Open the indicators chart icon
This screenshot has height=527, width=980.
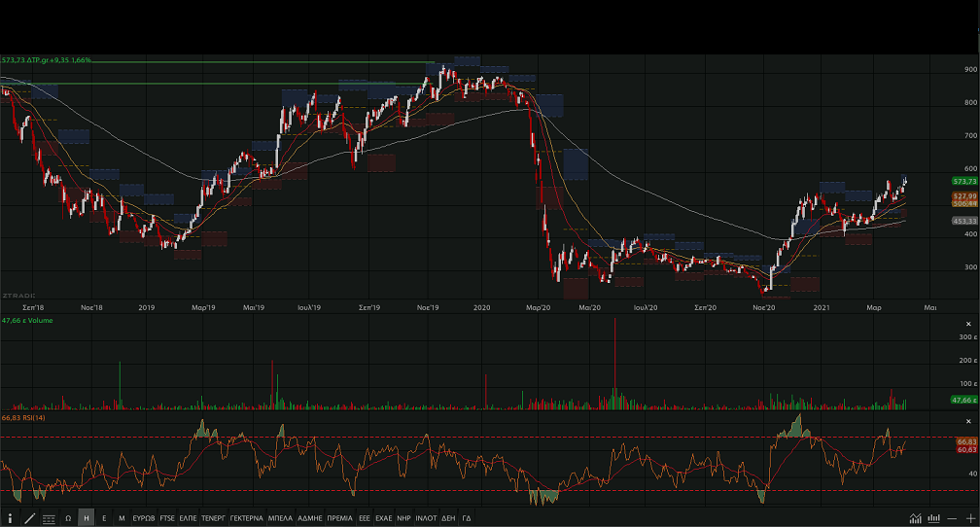click(x=915, y=518)
